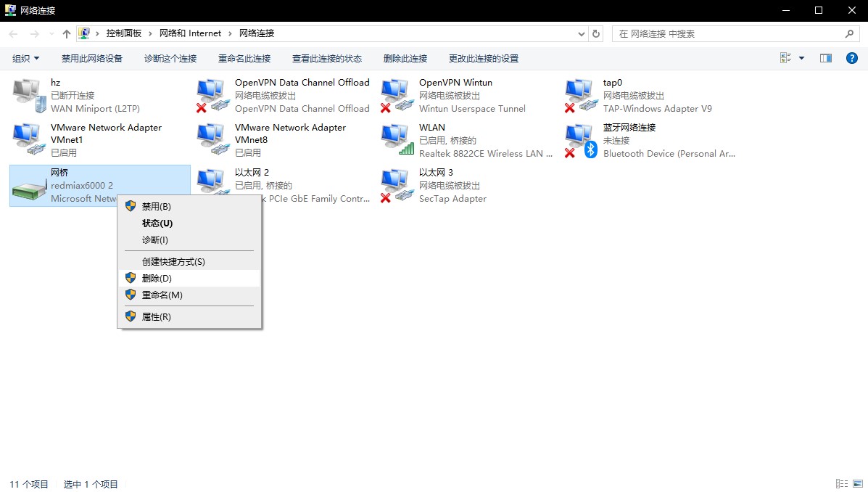Select 禁用(B) from the context menu
868x492 pixels.
tap(157, 207)
